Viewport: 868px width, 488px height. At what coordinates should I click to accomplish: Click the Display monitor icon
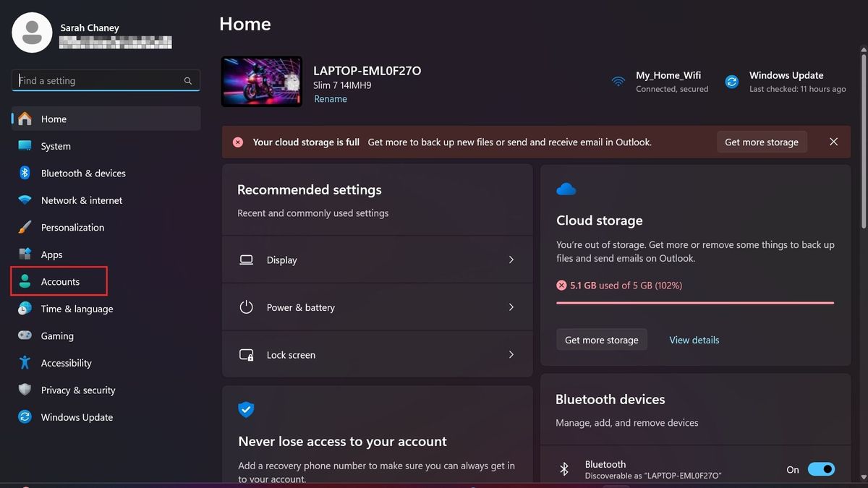click(x=247, y=260)
